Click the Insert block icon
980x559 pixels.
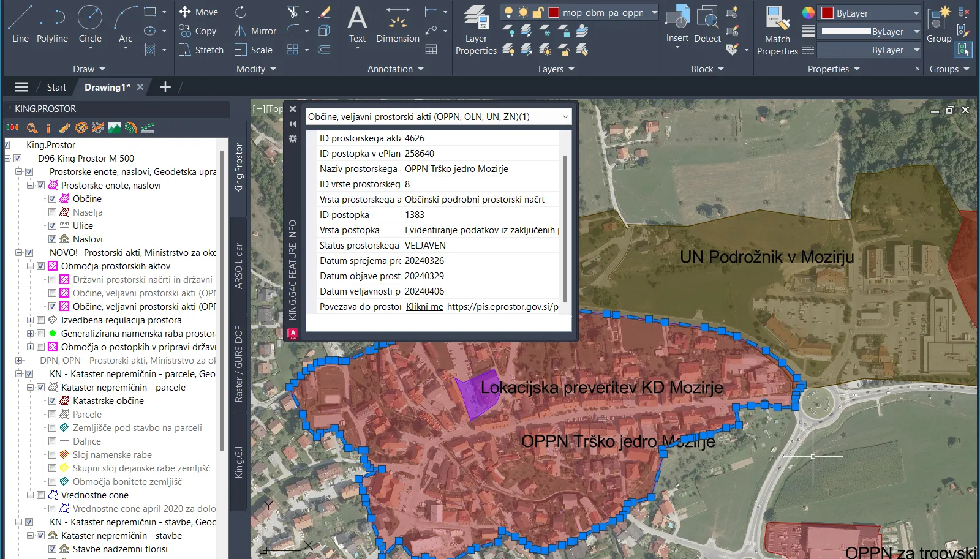point(677,21)
